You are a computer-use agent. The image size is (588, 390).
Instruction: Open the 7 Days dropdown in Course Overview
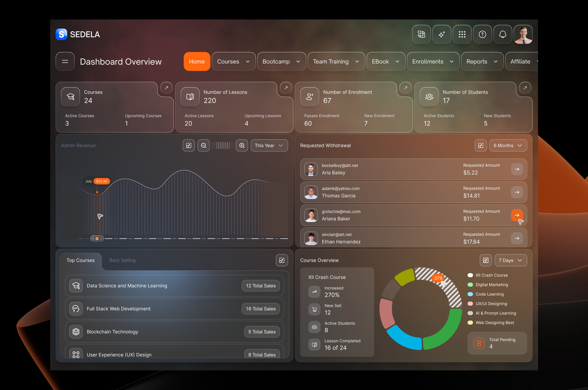[x=510, y=260]
